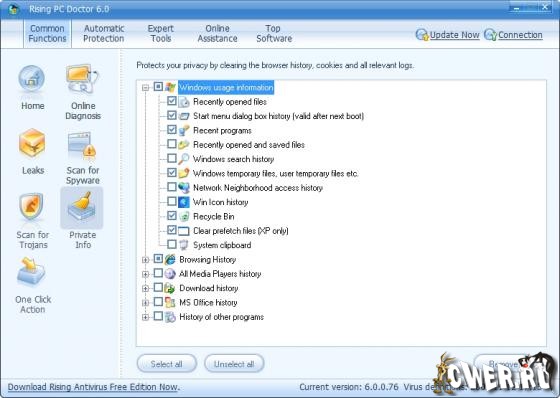Switch to Automatic Protection tab
Viewport: 560px width, 398px height.
pos(104,34)
